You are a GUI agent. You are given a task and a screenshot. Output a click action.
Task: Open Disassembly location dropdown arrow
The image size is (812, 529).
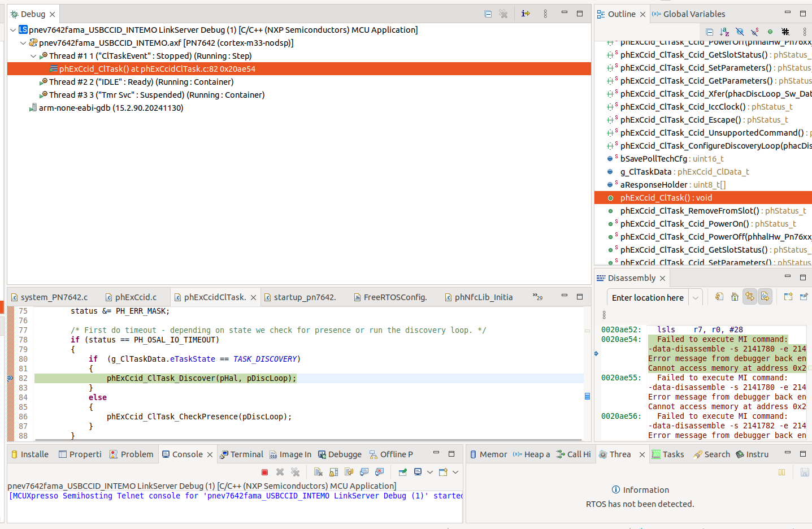coord(696,298)
